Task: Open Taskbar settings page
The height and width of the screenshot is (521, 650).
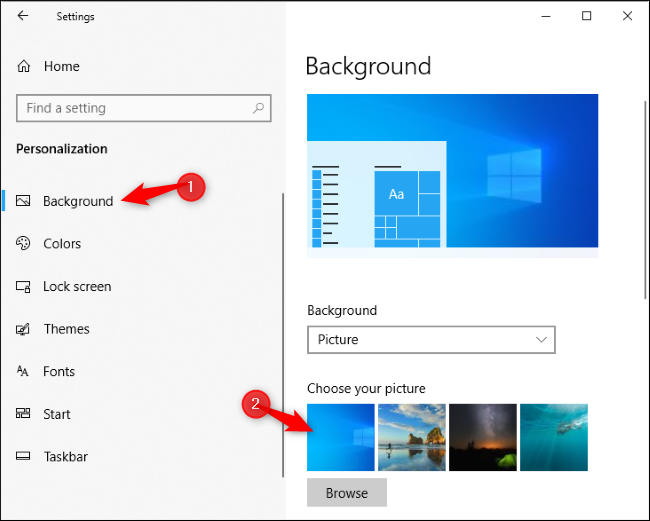Action: coord(65,457)
